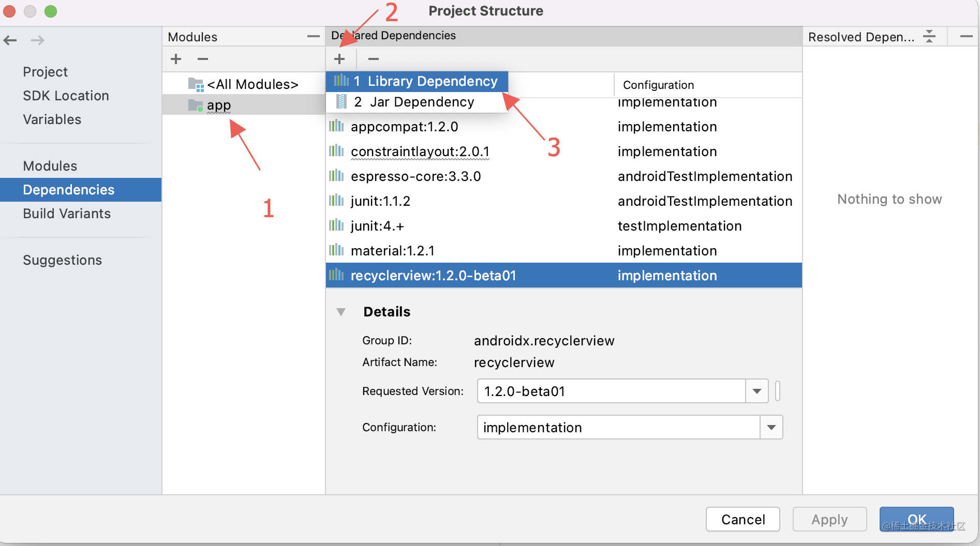Collapse the Details section triangle
This screenshot has height=546, width=980.
[341, 312]
